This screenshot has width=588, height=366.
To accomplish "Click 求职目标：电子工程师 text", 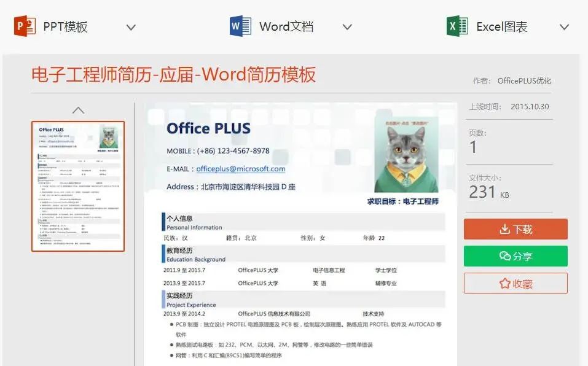I will [402, 201].
